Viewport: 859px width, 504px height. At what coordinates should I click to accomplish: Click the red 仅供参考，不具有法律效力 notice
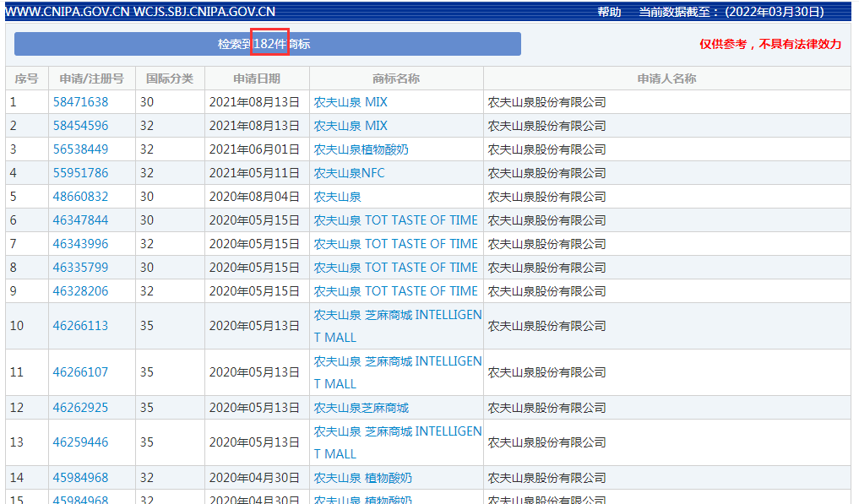[x=770, y=44]
